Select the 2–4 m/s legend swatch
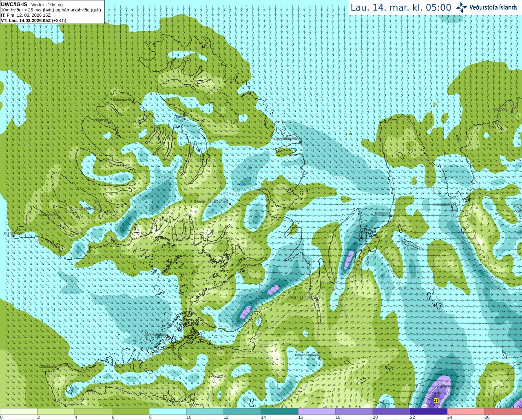This screenshot has width=522, height=420. tap(56, 411)
